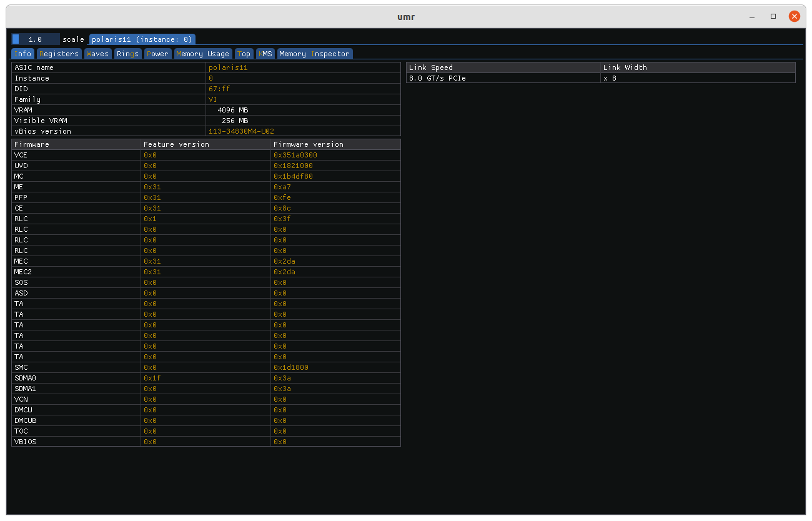Select the VRAM value 4096 MB

[233, 110]
